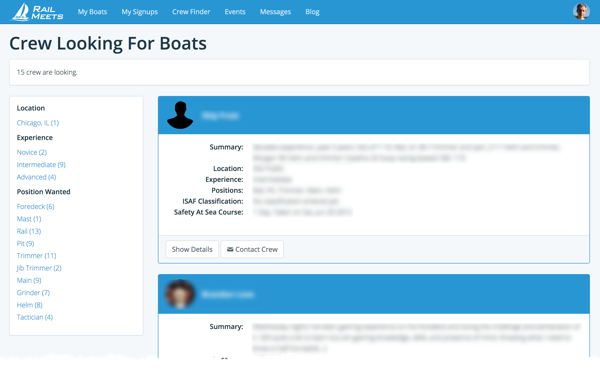Select the Helm position filter
The height and width of the screenshot is (372, 600).
[29, 305]
